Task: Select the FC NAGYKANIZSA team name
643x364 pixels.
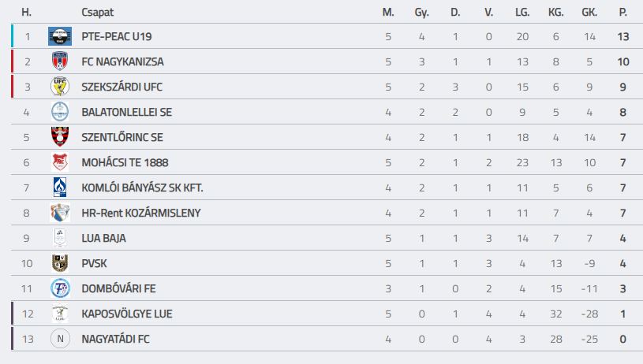Action: coord(122,61)
